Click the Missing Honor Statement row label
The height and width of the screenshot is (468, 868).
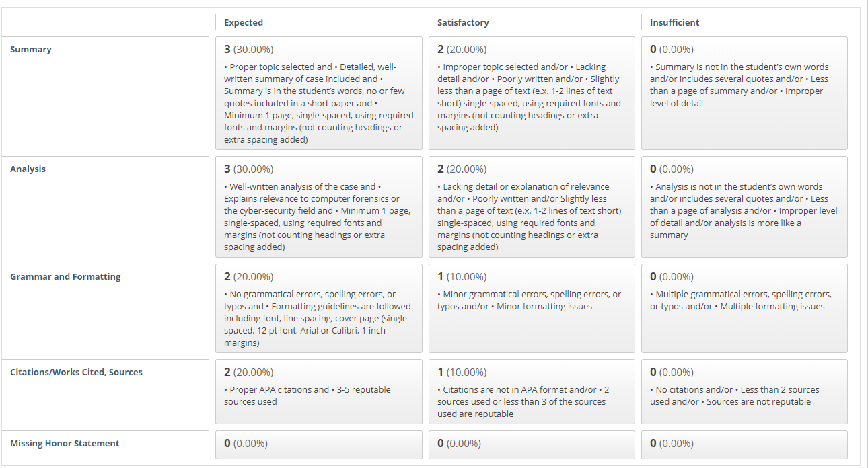65,444
